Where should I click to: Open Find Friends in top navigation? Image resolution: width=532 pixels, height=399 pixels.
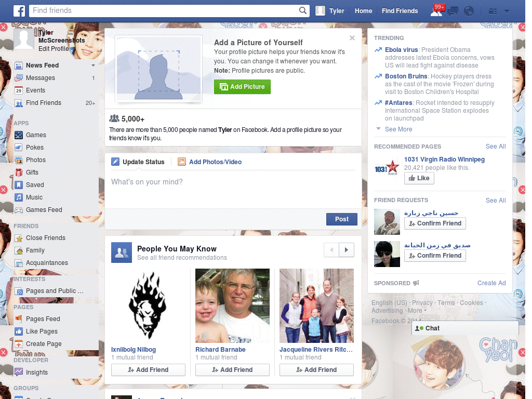(400, 11)
